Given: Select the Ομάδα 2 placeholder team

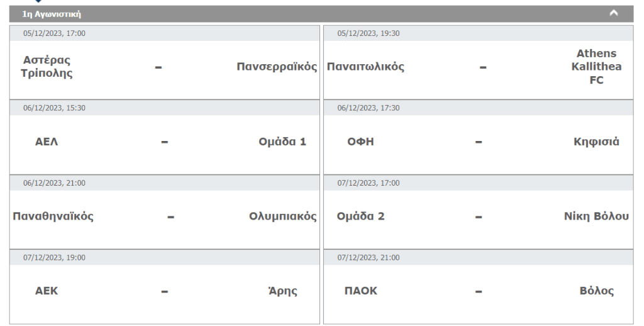Looking at the screenshot, I should (361, 216).
